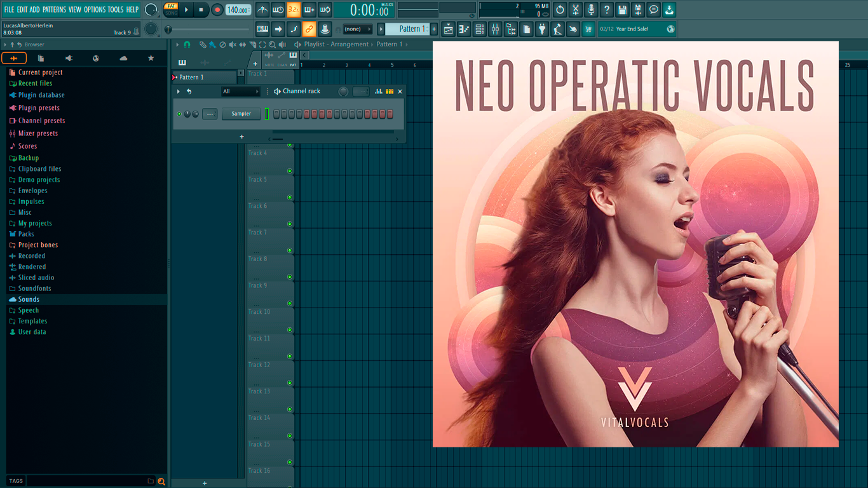This screenshot has width=868, height=488.
Task: Open graph editor in Channel rack
Action: [379, 91]
